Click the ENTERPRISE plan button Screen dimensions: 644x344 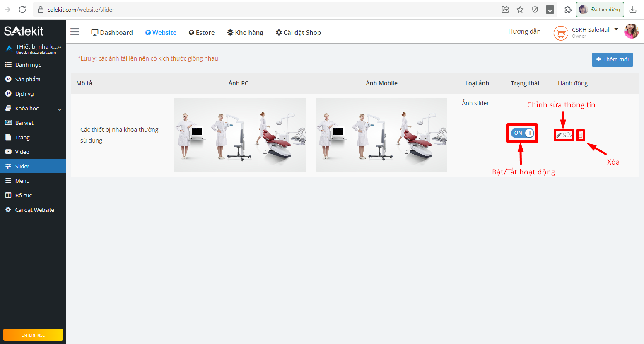pos(33,335)
